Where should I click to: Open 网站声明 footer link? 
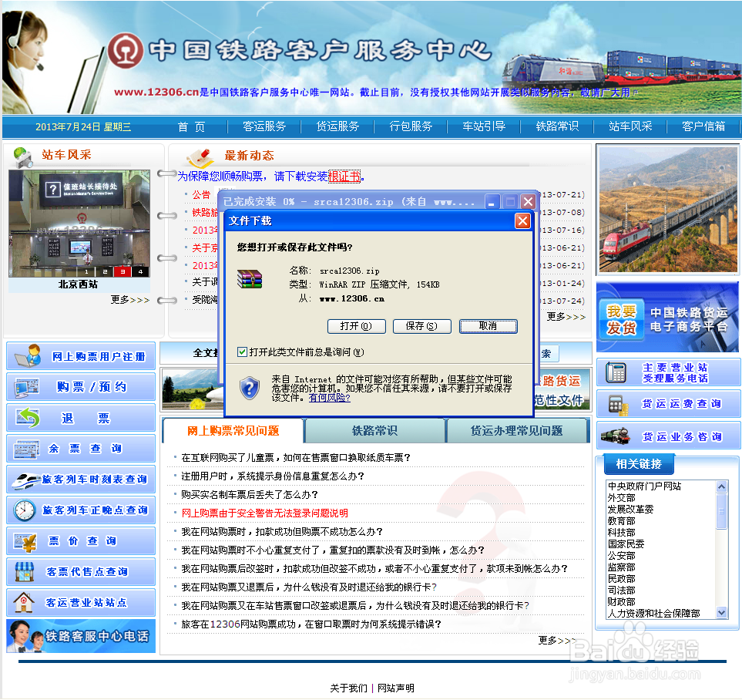395,688
